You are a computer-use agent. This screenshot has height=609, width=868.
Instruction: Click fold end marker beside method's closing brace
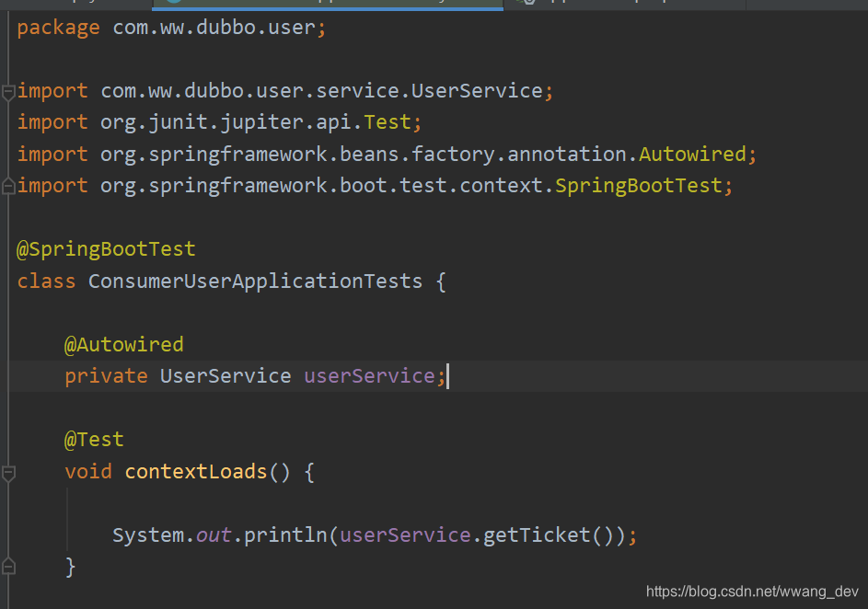[x=8, y=567]
